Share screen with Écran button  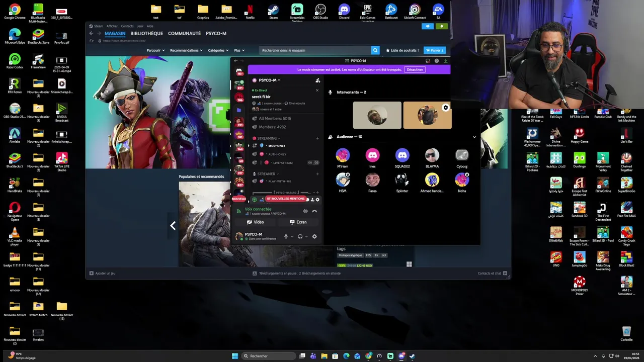[298, 222]
